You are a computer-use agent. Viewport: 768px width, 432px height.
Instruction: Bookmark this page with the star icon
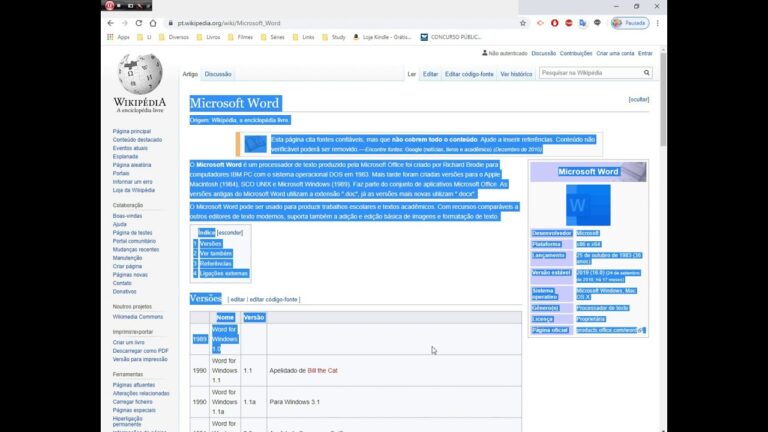tap(523, 23)
